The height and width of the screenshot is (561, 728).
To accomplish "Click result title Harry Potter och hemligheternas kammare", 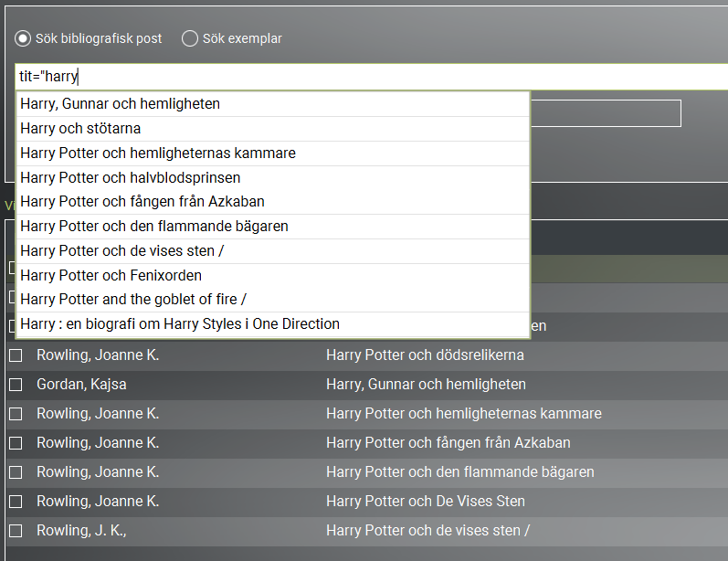I will 464,414.
